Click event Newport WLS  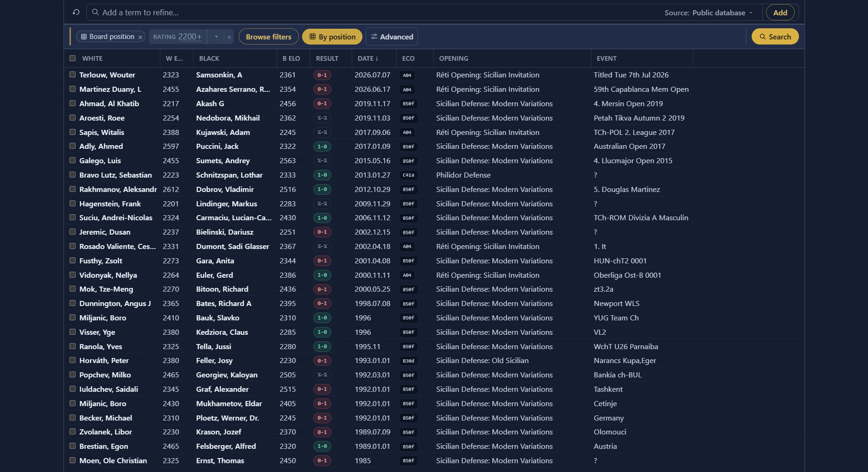pos(616,303)
